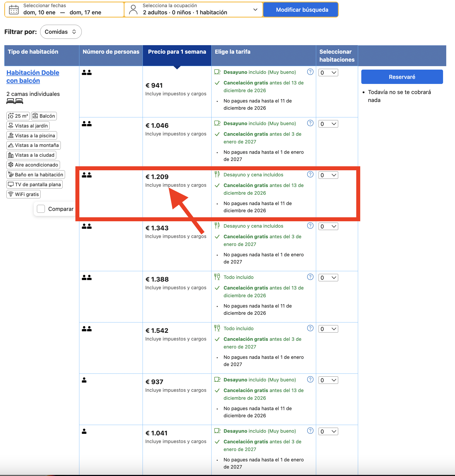Screen dimensions: 455x476
Task: Open room quantity dropdown for €1.388
Action: (x=328, y=278)
